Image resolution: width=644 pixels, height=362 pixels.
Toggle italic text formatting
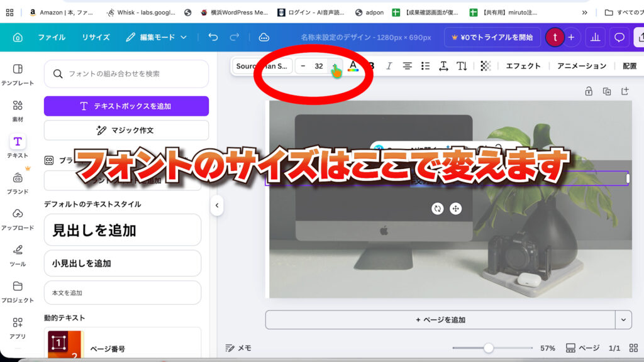(389, 66)
